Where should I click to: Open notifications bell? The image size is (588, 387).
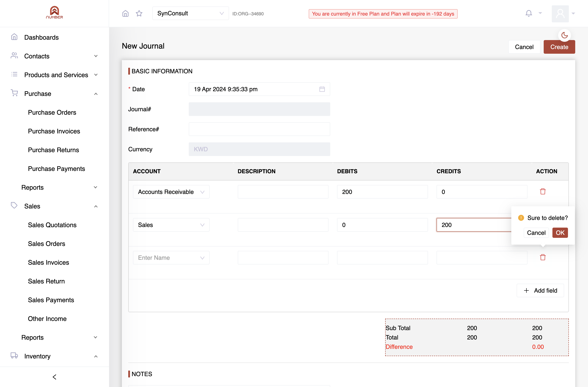[x=529, y=13]
